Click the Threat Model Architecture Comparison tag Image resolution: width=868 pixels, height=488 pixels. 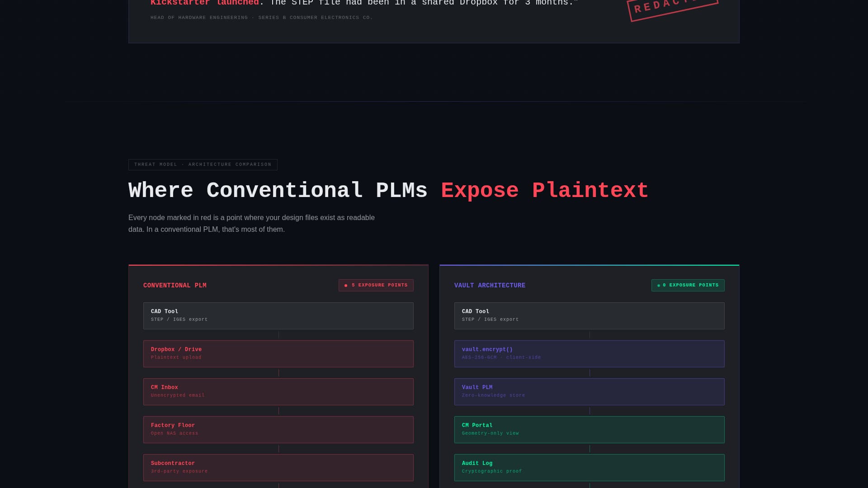point(203,164)
